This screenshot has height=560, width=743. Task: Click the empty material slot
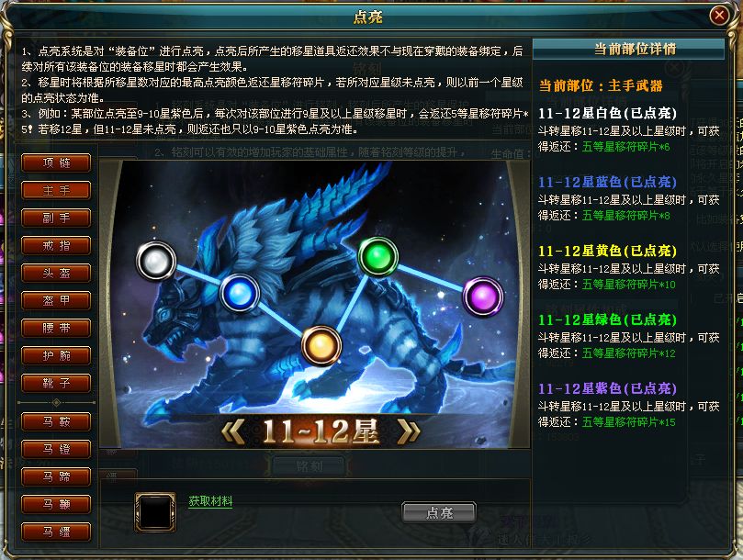155,512
